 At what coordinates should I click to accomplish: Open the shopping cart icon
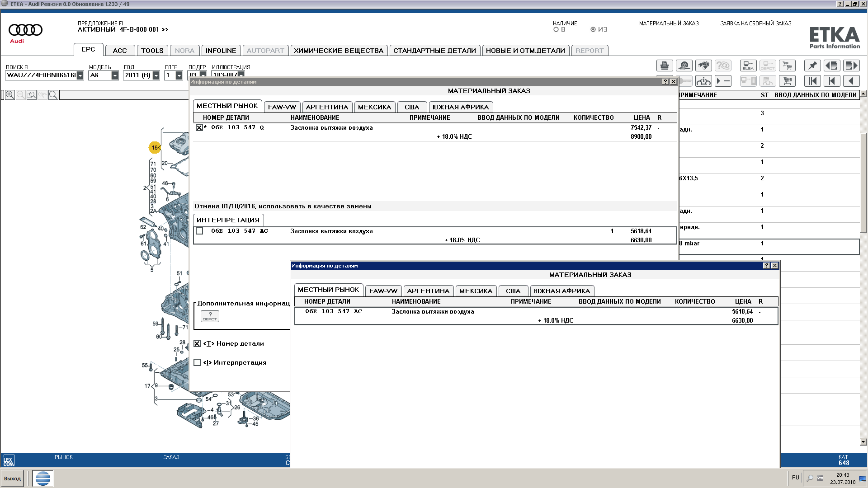(787, 81)
